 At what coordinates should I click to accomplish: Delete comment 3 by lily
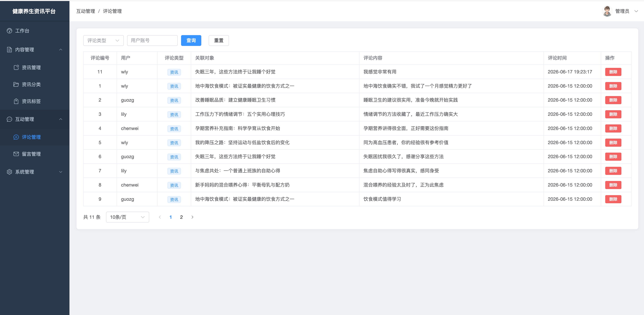[613, 114]
